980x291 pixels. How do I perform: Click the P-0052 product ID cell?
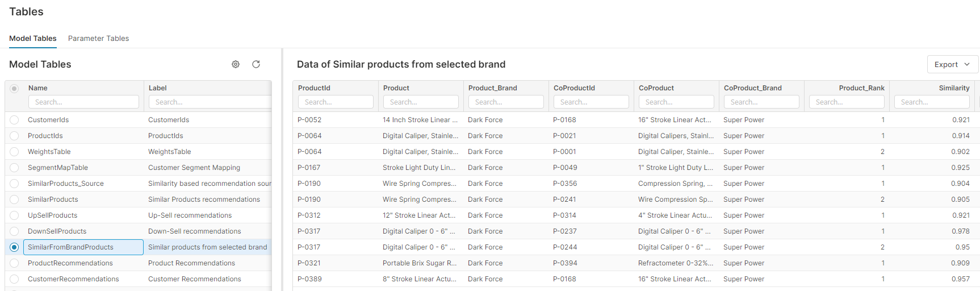(x=309, y=120)
